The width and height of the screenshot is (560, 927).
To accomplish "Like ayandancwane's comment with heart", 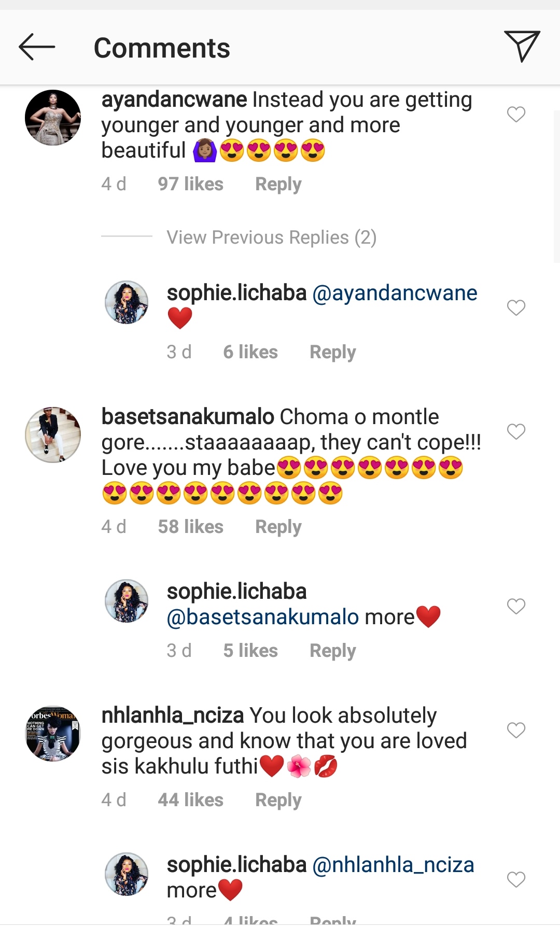I will click(516, 114).
